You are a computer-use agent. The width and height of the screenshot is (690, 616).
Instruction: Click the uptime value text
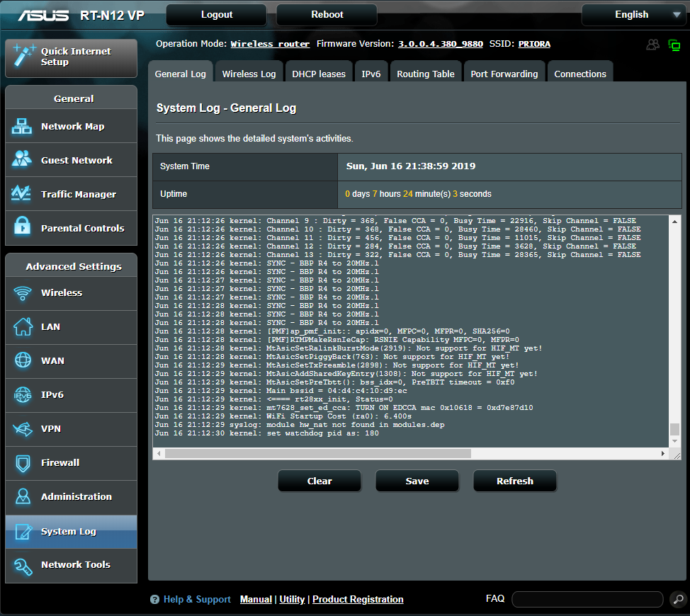(418, 194)
